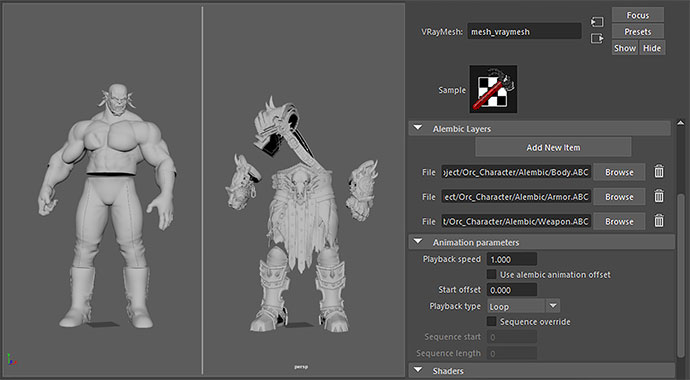Click the Hide button
This screenshot has height=380, width=690.
tap(652, 48)
